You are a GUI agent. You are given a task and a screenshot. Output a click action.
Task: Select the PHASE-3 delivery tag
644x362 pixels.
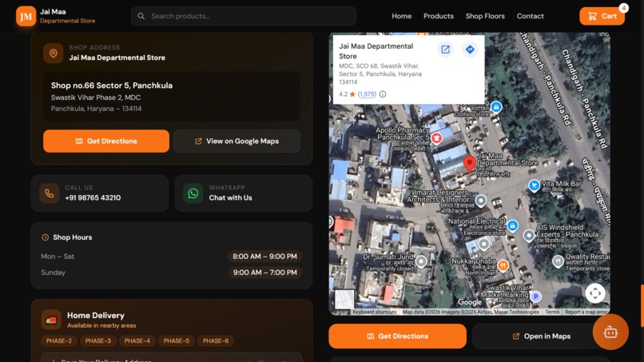pos(97,340)
